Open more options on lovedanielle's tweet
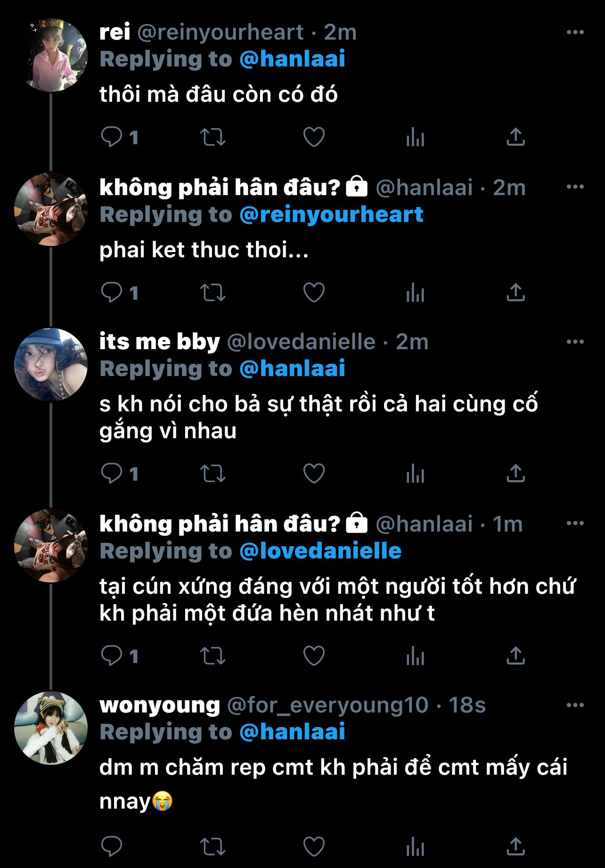Screen dimensions: 605x868 [575, 342]
